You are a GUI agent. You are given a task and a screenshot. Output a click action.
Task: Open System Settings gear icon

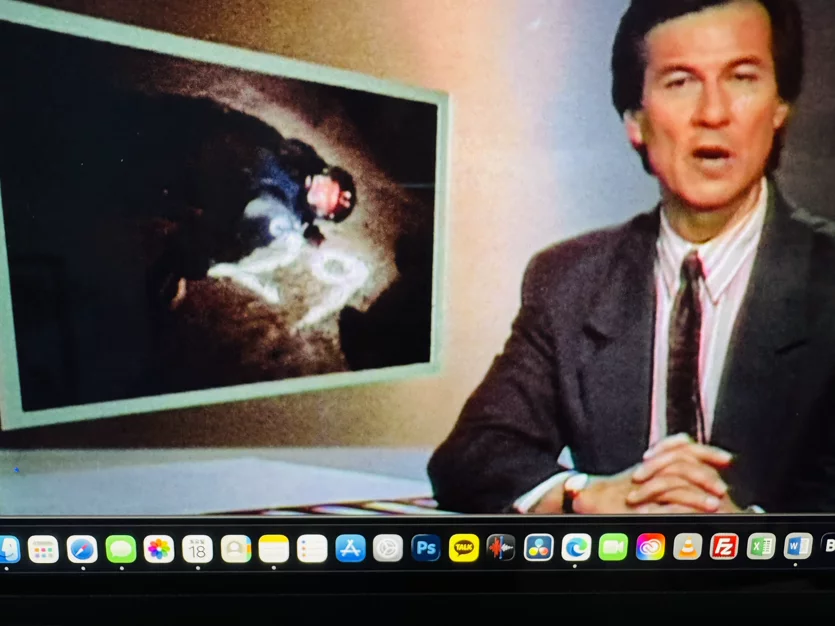coord(388,548)
